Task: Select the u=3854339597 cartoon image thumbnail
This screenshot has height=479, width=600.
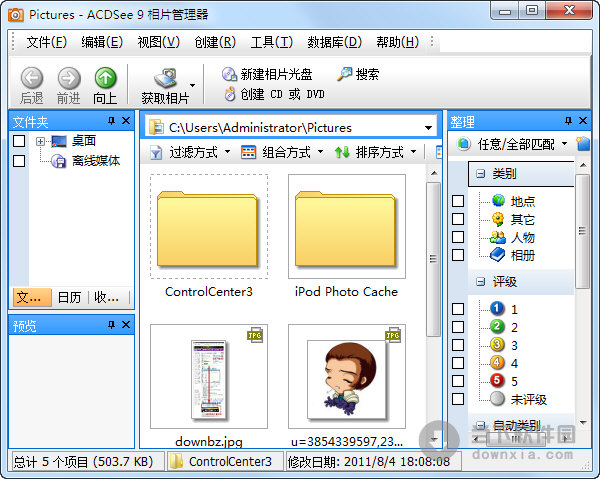Action: [347, 376]
